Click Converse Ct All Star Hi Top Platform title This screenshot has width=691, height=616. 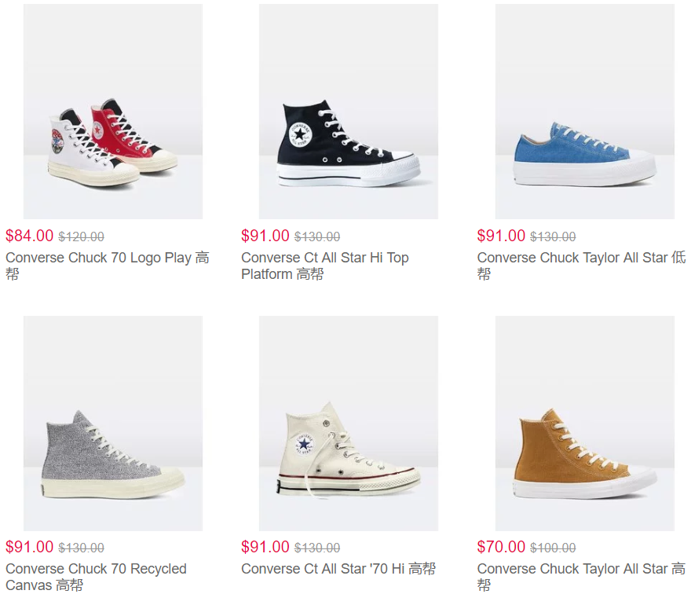(x=325, y=266)
